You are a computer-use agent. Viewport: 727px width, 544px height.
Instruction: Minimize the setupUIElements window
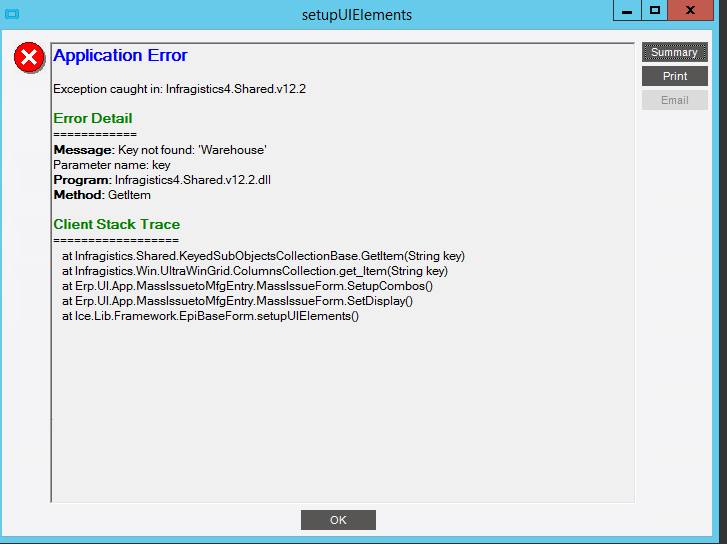coord(627,10)
